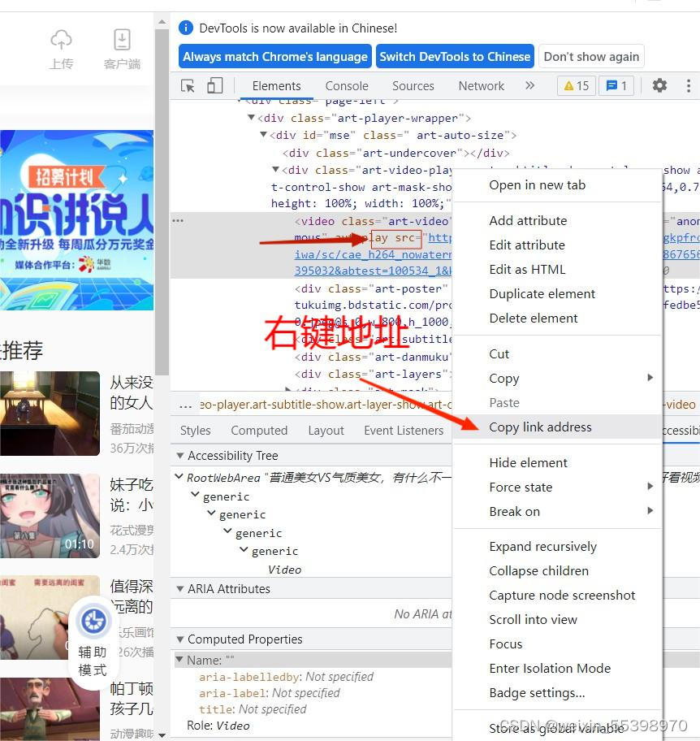700x741 pixels.
Task: View the 15 warnings indicator
Action: click(576, 85)
